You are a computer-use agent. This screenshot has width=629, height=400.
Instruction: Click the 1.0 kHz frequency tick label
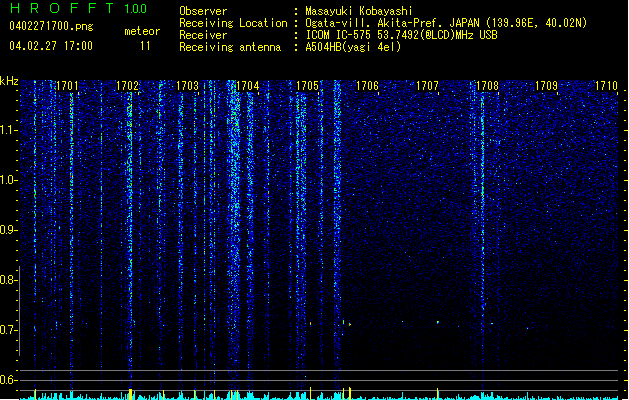point(9,180)
